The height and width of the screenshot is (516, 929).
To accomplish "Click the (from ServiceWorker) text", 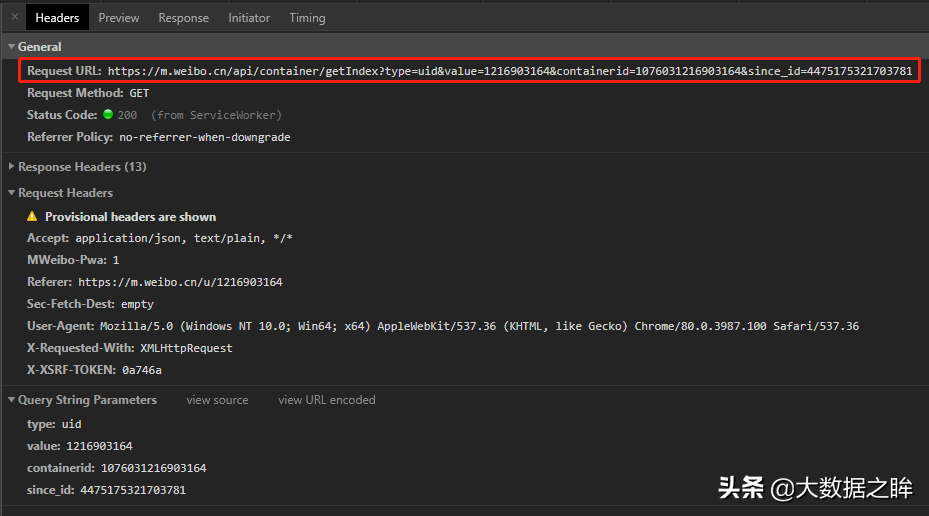I will tap(216, 115).
